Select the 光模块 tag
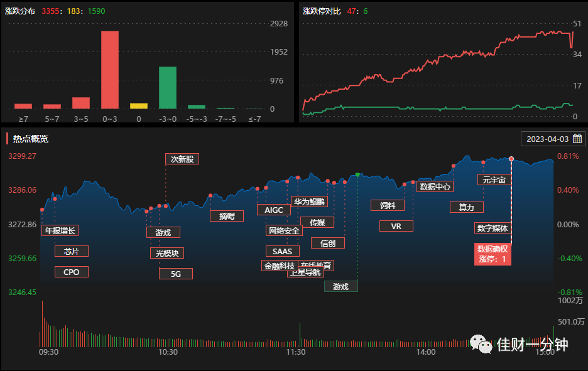Image resolution: width=588 pixels, height=371 pixels. (x=167, y=253)
